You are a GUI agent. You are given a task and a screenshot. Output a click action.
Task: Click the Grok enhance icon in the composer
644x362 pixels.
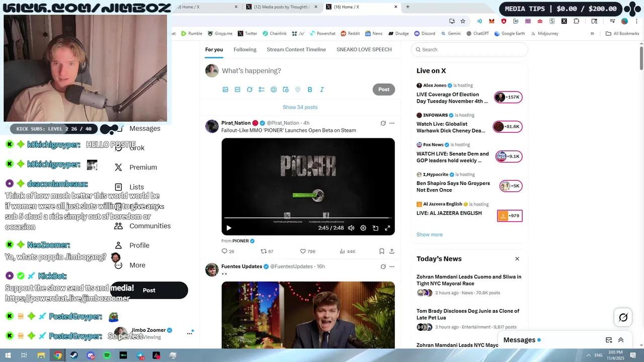pyautogui.click(x=250, y=89)
